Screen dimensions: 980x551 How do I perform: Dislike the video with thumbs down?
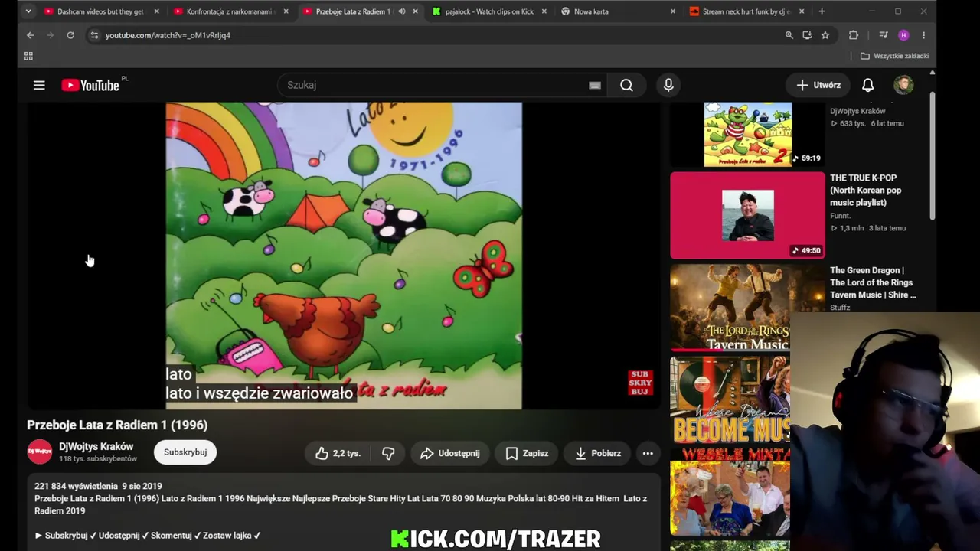point(388,453)
